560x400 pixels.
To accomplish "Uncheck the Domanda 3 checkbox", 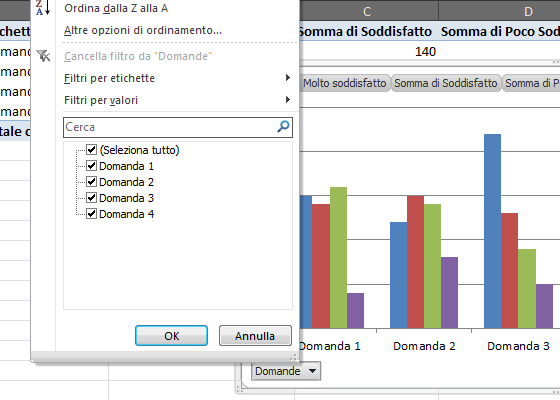I will (x=92, y=198).
